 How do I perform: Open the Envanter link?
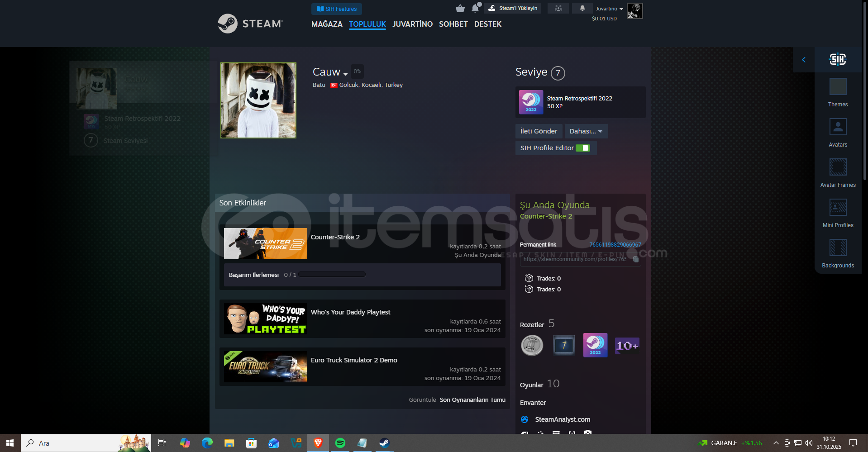[x=533, y=403]
